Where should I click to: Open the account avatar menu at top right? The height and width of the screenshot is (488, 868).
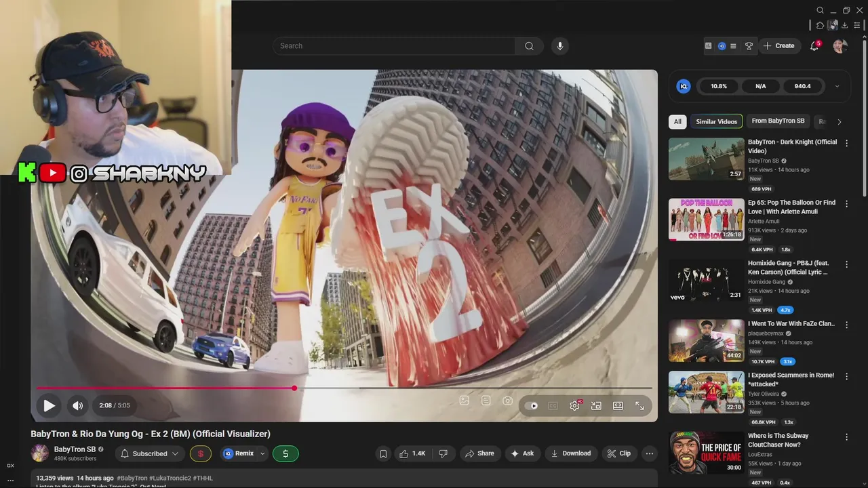(840, 46)
